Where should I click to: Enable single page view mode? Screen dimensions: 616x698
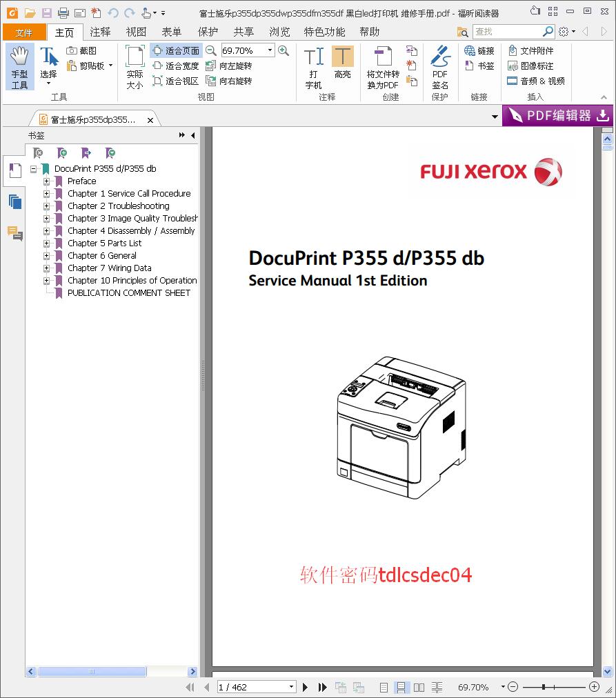pyautogui.click(x=384, y=688)
